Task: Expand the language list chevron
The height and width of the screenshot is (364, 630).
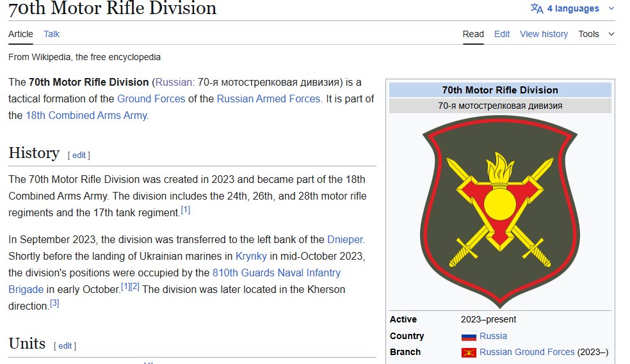Action: coord(611,8)
